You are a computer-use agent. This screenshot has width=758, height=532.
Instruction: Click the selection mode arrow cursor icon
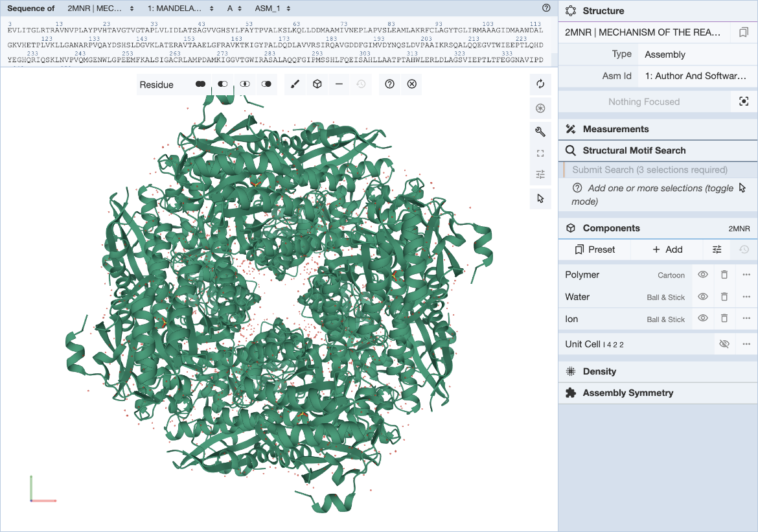[x=540, y=198]
